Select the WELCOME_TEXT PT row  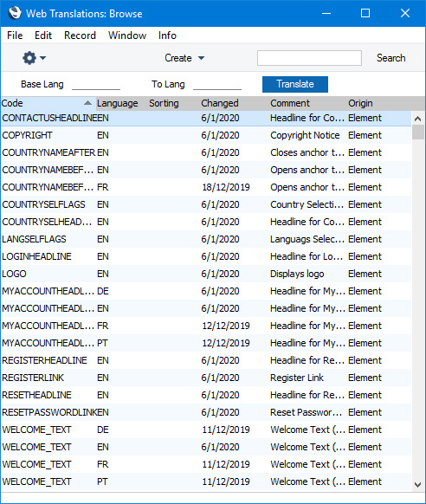click(x=205, y=481)
